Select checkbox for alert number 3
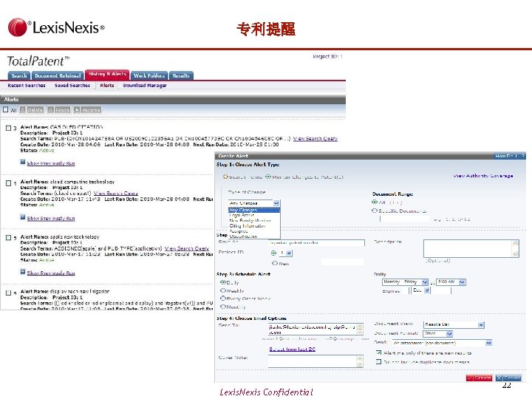 [8, 128]
